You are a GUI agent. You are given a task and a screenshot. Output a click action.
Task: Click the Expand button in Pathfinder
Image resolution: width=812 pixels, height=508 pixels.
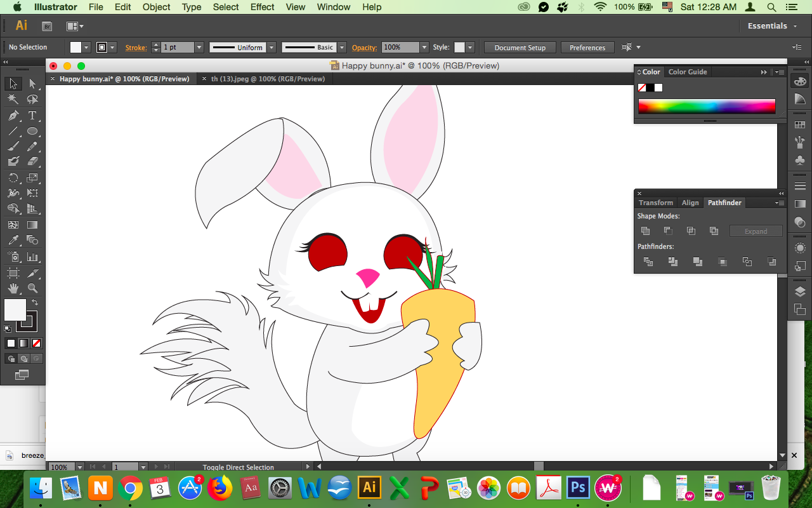click(x=756, y=231)
